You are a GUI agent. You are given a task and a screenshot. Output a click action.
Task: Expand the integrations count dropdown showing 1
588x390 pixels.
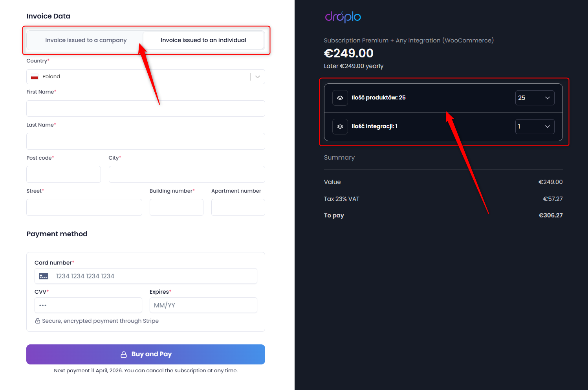(x=535, y=127)
